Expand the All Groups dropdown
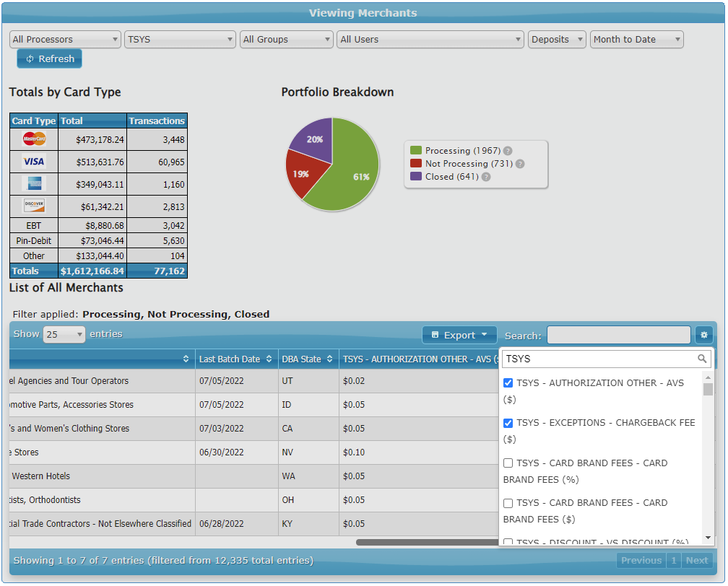This screenshot has width=728, height=586. [287, 40]
